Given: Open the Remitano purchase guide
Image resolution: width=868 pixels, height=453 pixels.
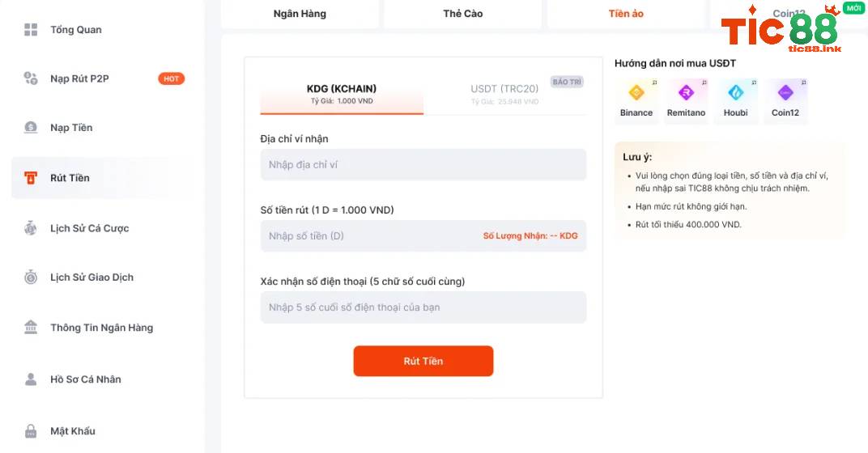Looking at the screenshot, I should click(686, 99).
